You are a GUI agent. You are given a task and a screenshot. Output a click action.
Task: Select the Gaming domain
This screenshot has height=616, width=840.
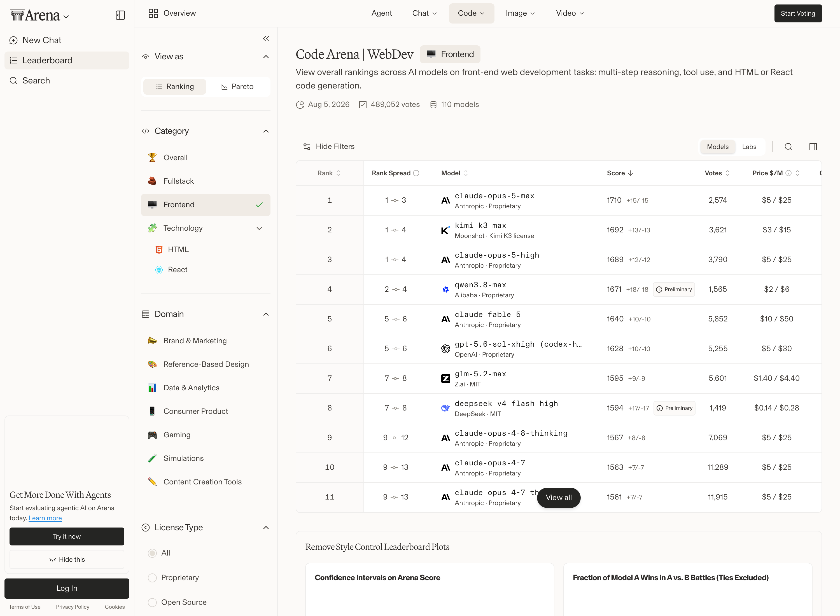(x=206, y=435)
